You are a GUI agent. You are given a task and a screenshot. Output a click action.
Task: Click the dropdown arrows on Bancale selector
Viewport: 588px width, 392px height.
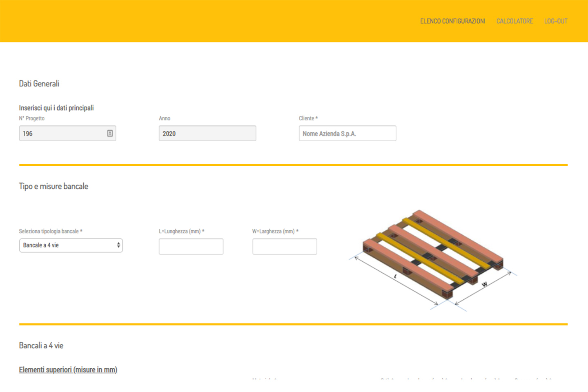click(118, 245)
